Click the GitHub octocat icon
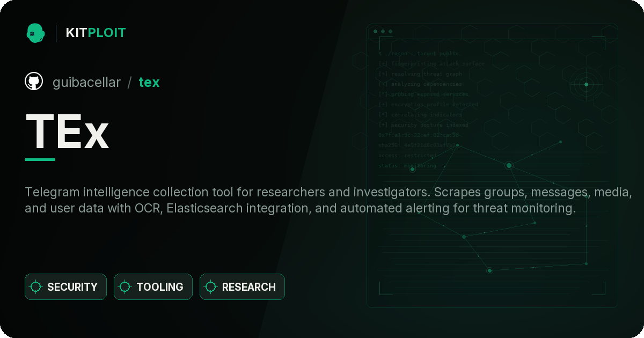644x338 pixels. coord(34,82)
